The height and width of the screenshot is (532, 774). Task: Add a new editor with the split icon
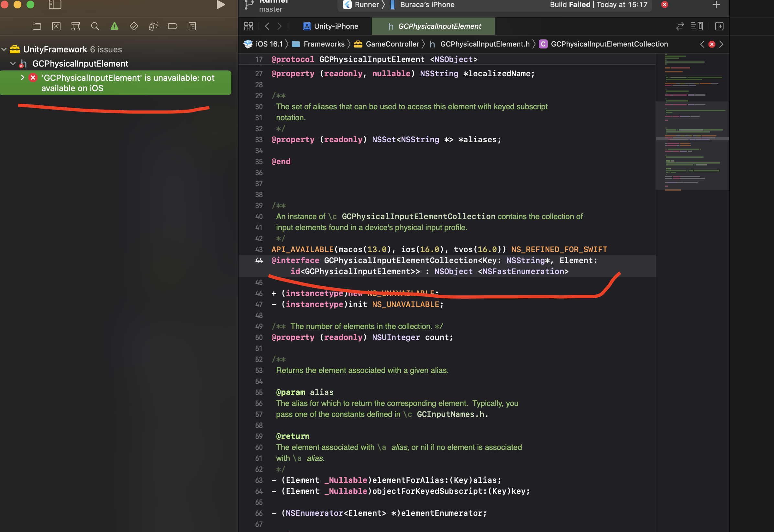719,26
